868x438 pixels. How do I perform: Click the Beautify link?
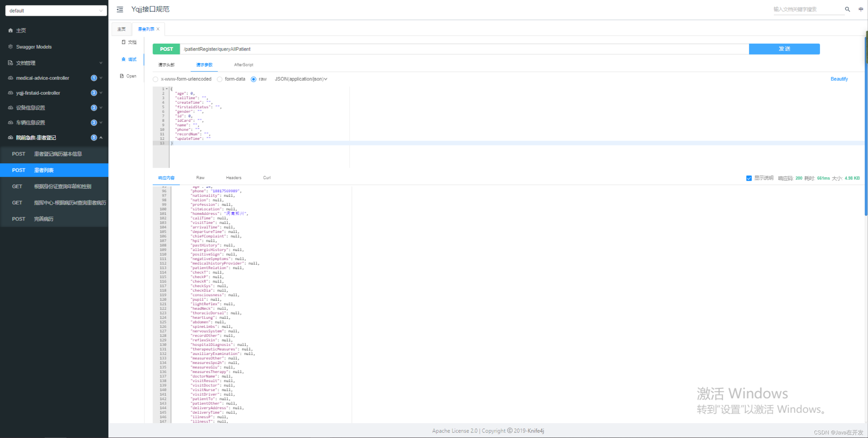(839, 79)
